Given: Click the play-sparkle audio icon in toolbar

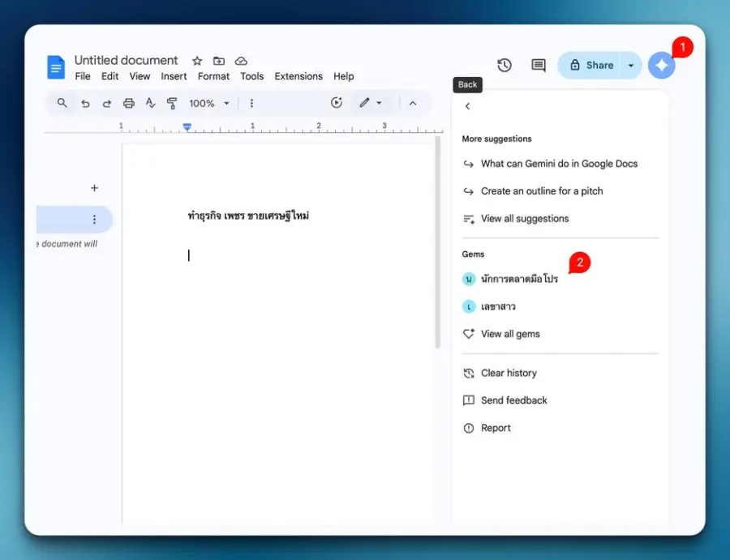Looking at the screenshot, I should [x=337, y=103].
